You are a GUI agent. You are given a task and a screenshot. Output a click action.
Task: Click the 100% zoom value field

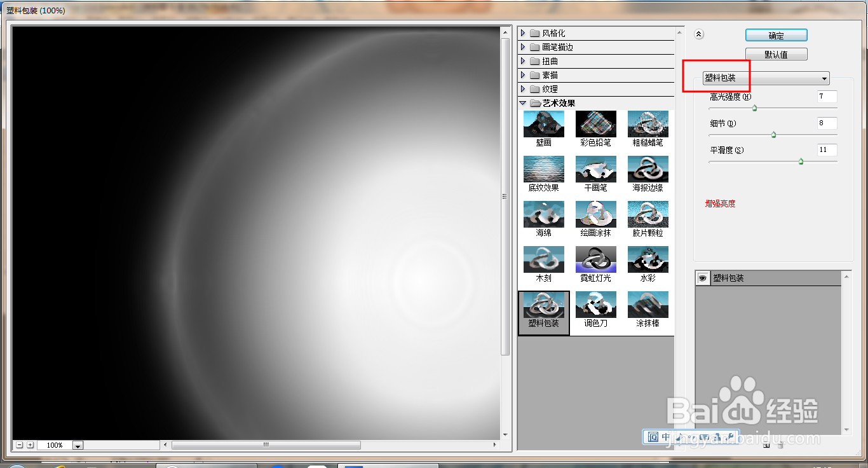55,446
